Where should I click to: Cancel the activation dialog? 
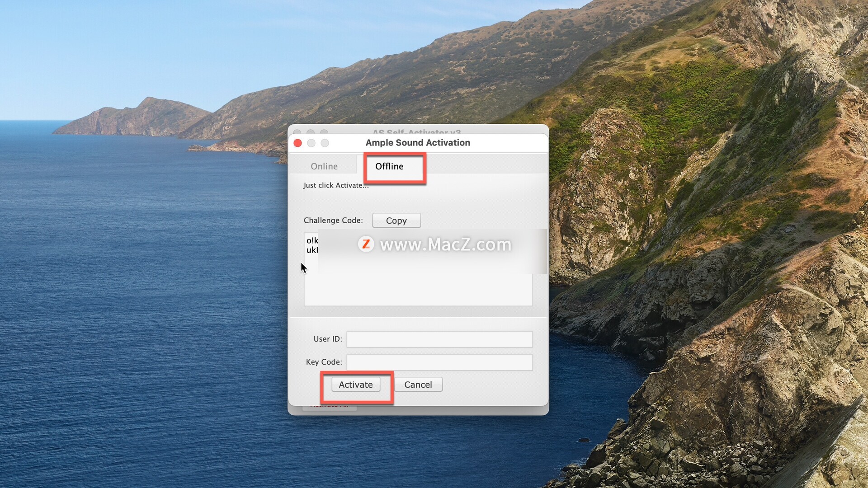point(418,385)
